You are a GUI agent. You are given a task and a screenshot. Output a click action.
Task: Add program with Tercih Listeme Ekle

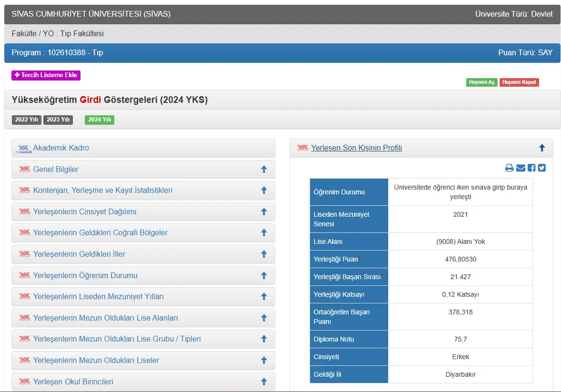pos(46,75)
